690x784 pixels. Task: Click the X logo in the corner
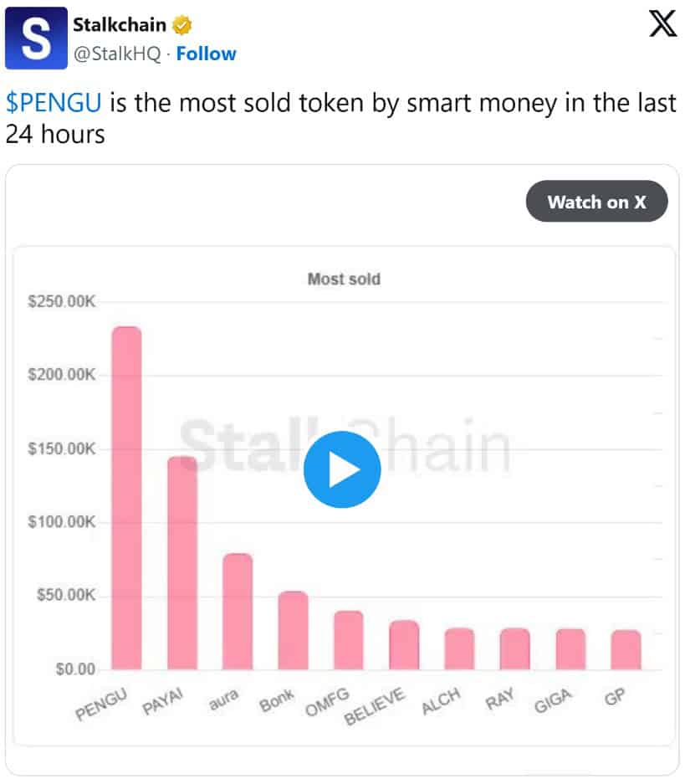click(x=662, y=24)
